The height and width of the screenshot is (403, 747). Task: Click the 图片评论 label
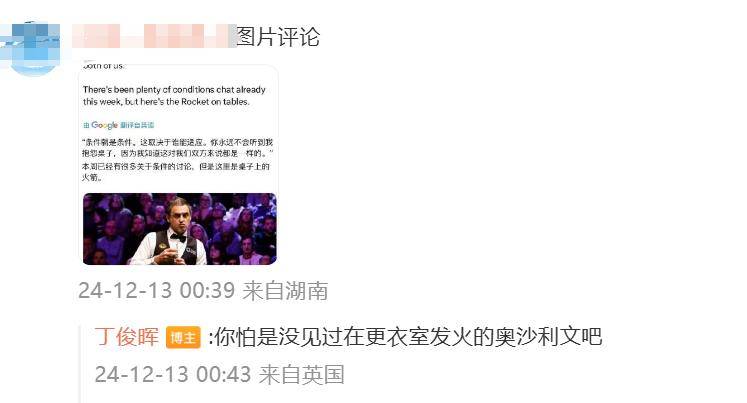click(x=278, y=37)
